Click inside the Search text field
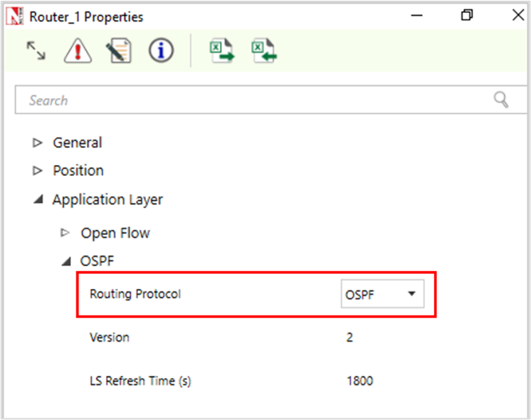 249,100
